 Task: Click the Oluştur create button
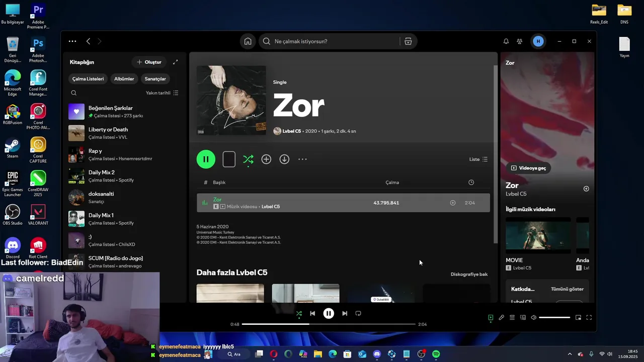pyautogui.click(x=149, y=62)
